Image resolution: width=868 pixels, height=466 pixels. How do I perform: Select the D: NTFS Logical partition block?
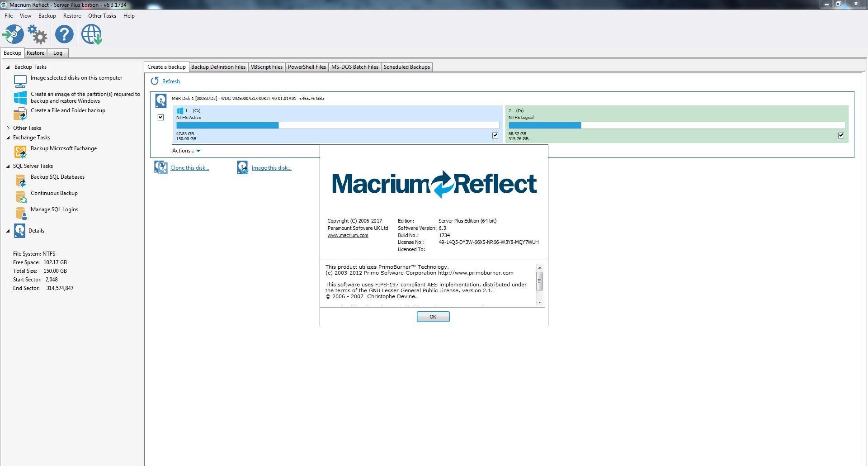677,124
